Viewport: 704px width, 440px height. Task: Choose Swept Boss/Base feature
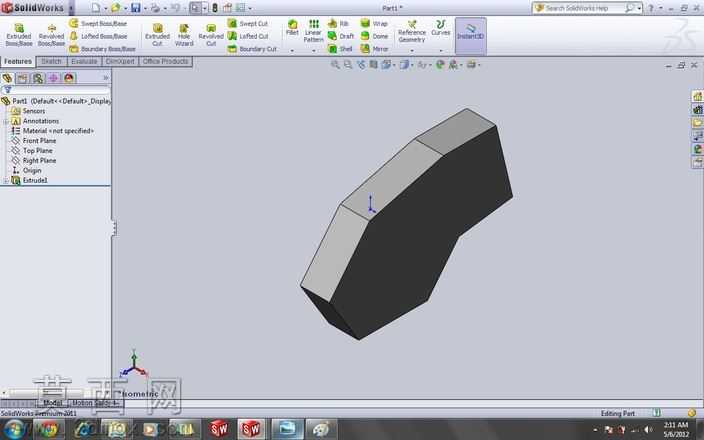98,23
